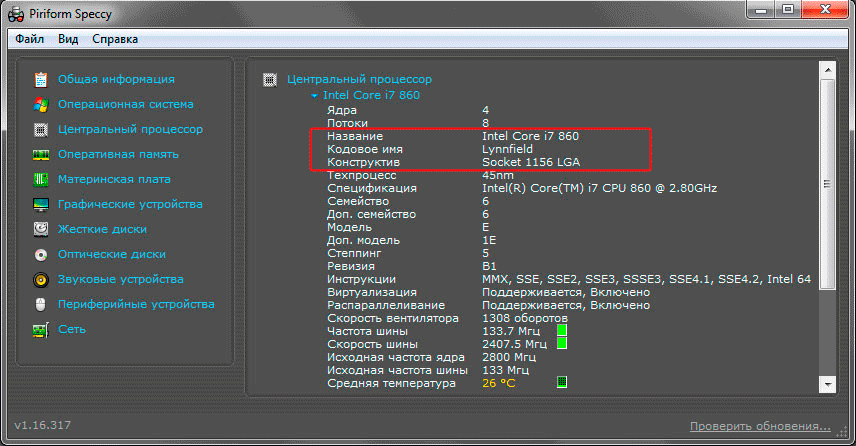Click the 133.7 Мгц bus frequency value
This screenshot has height=446, width=856.
pos(511,331)
